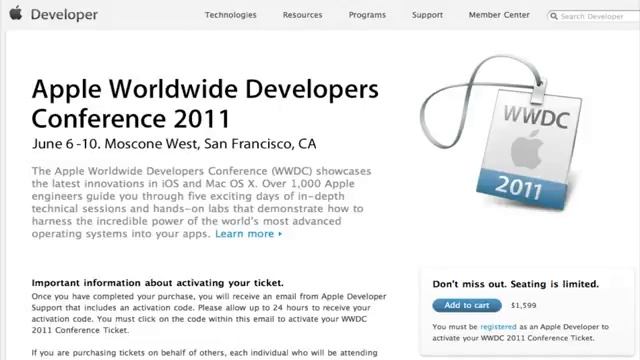The height and width of the screenshot is (360, 640).
Task: Go to Member Center
Action: pyautogui.click(x=499, y=15)
